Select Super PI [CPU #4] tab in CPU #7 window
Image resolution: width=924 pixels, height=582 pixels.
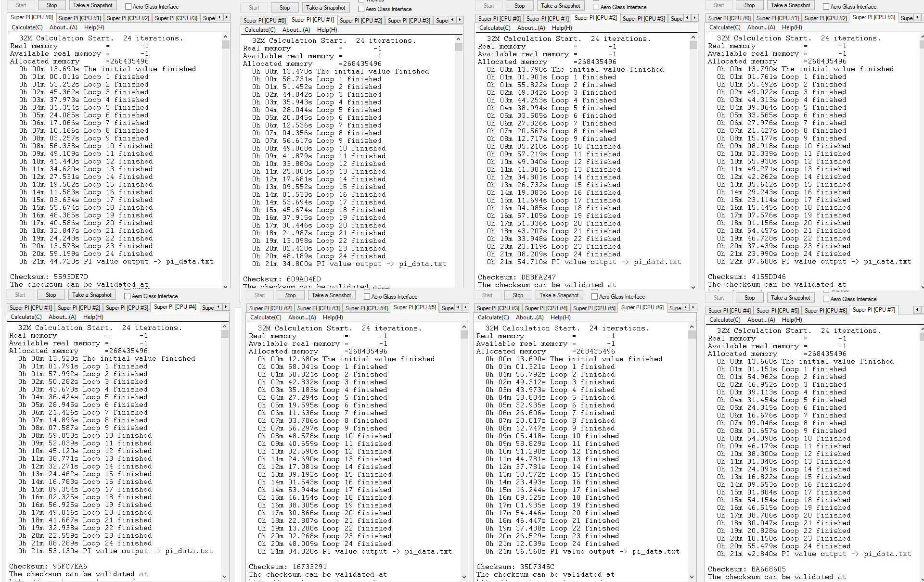729,311
